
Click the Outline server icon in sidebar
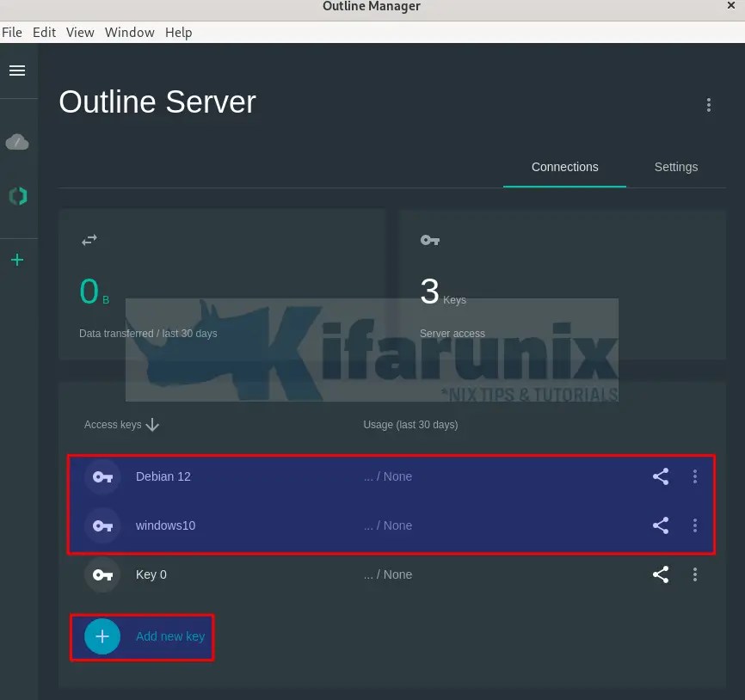(18, 196)
